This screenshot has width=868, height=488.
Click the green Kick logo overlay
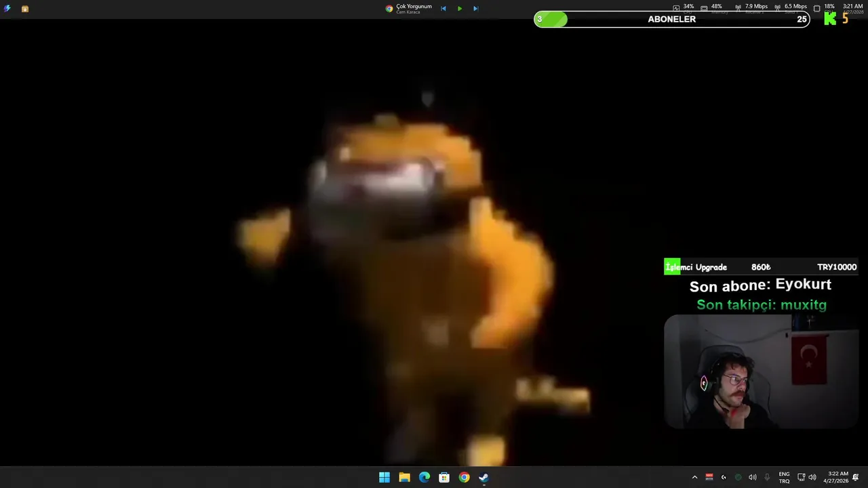[830, 19]
